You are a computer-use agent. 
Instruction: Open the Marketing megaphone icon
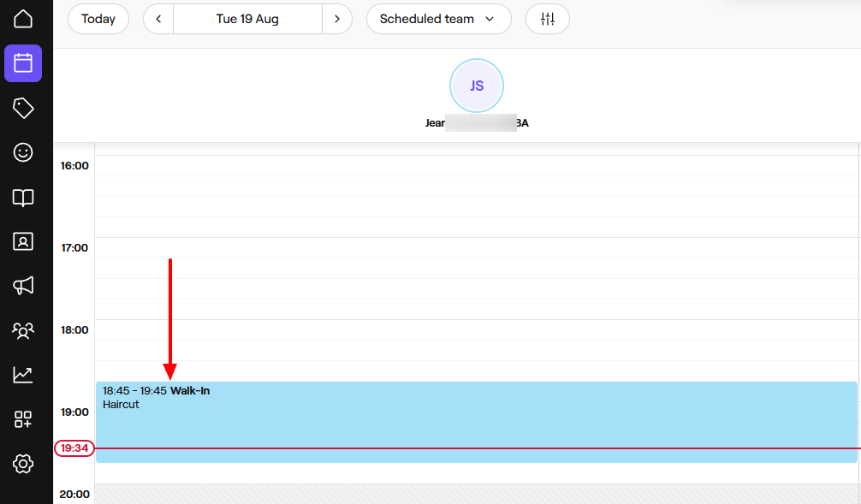pos(23,286)
